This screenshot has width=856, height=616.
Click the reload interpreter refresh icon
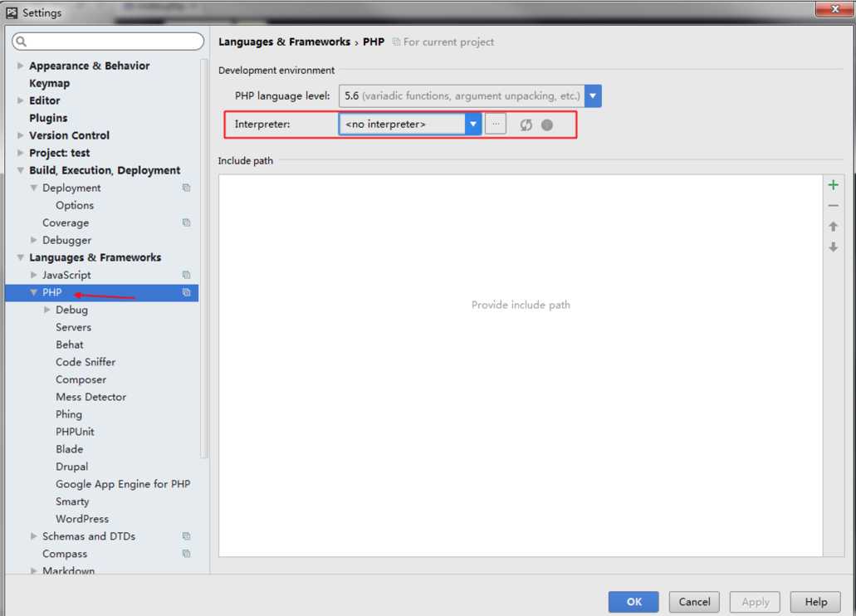(526, 125)
